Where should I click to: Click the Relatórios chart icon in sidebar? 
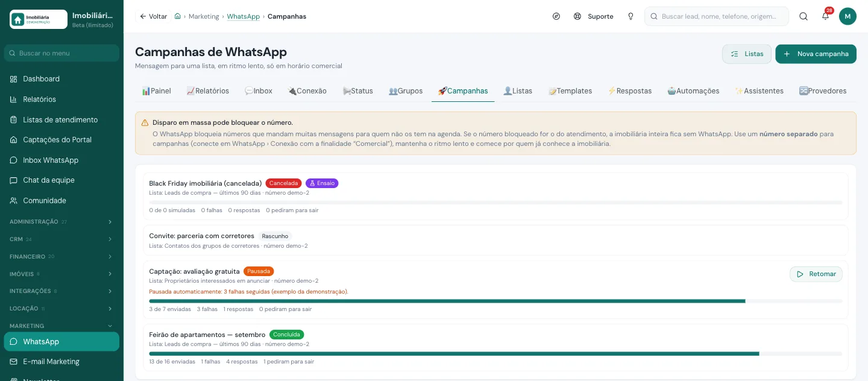click(x=14, y=99)
